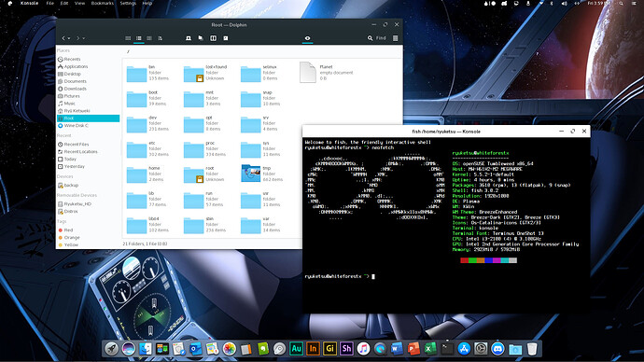The height and width of the screenshot is (362, 644).
Task: Open Dolphin's hamburger control menu
Action: 395,38
